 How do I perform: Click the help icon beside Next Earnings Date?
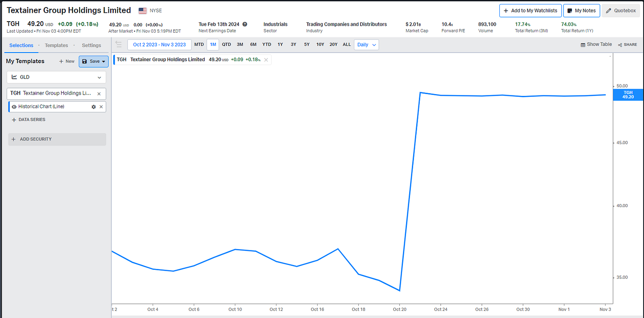tap(245, 24)
